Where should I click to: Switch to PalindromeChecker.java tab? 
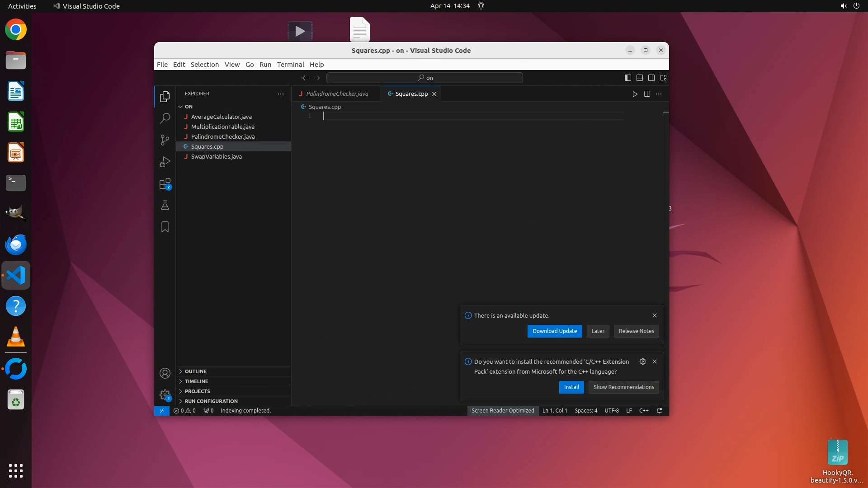[337, 94]
